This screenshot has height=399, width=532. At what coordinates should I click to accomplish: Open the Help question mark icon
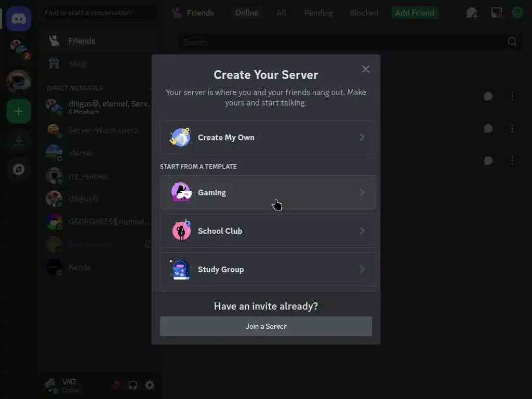pos(517,13)
